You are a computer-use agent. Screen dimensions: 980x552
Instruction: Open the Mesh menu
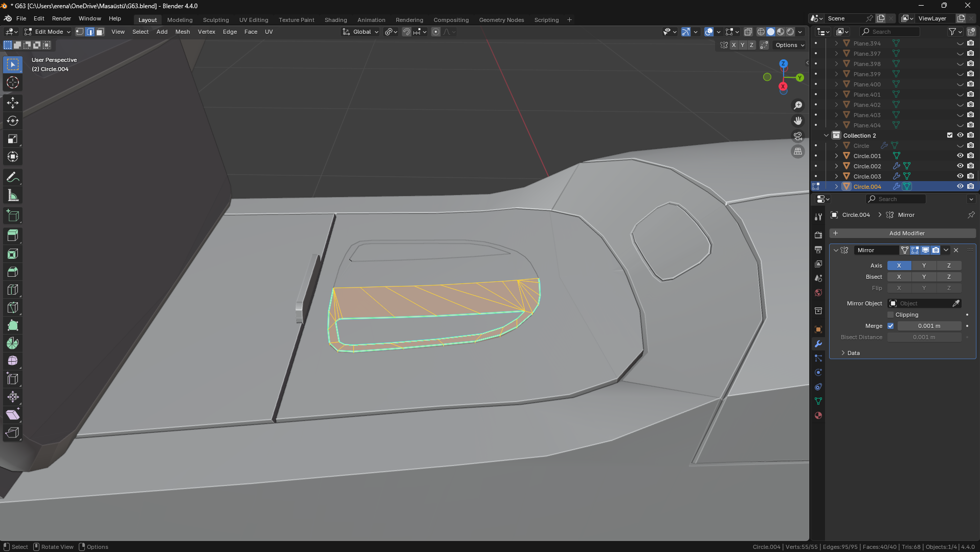(x=183, y=32)
